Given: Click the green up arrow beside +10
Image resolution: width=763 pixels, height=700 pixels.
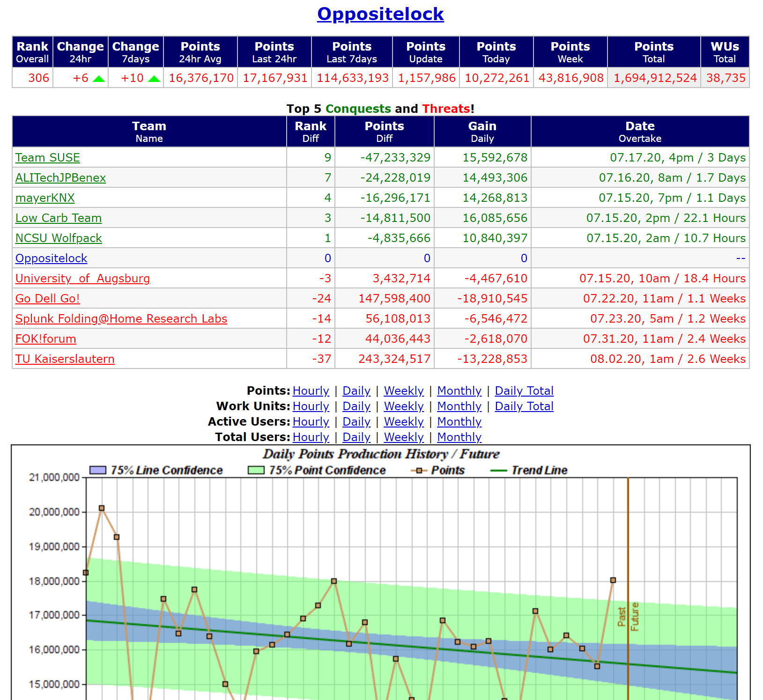Looking at the screenshot, I should coord(154,79).
